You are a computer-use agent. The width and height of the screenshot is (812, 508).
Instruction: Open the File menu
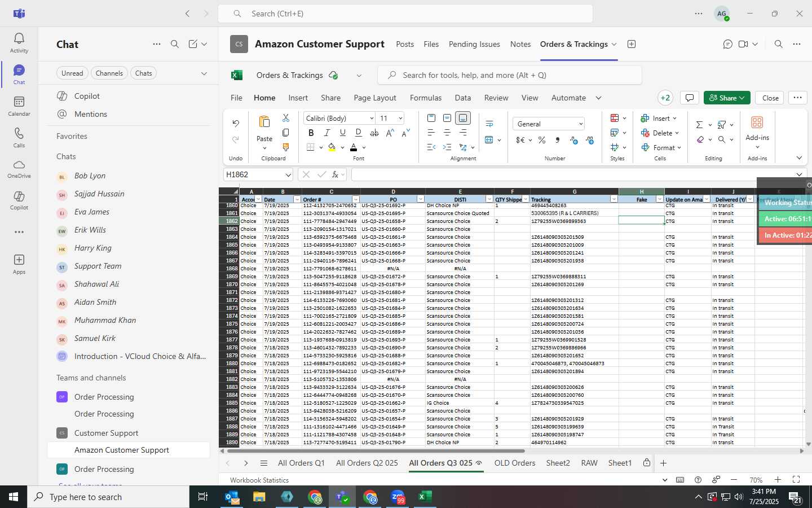pyautogui.click(x=236, y=98)
